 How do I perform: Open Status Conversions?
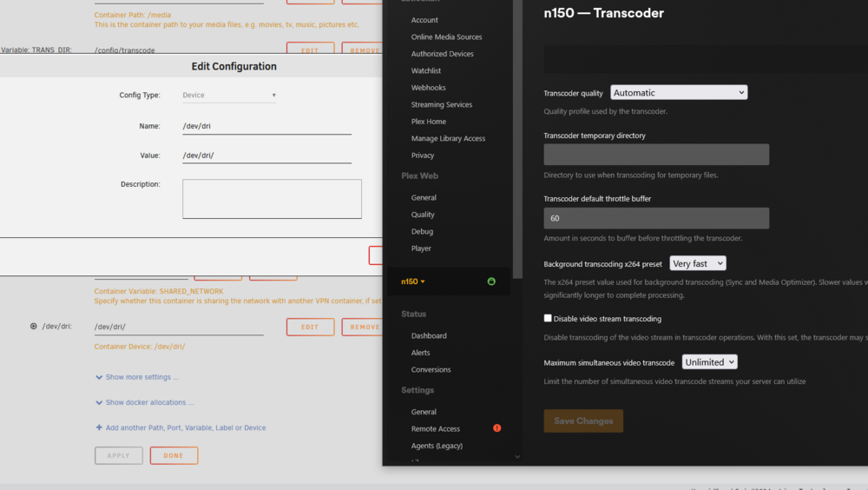point(431,370)
